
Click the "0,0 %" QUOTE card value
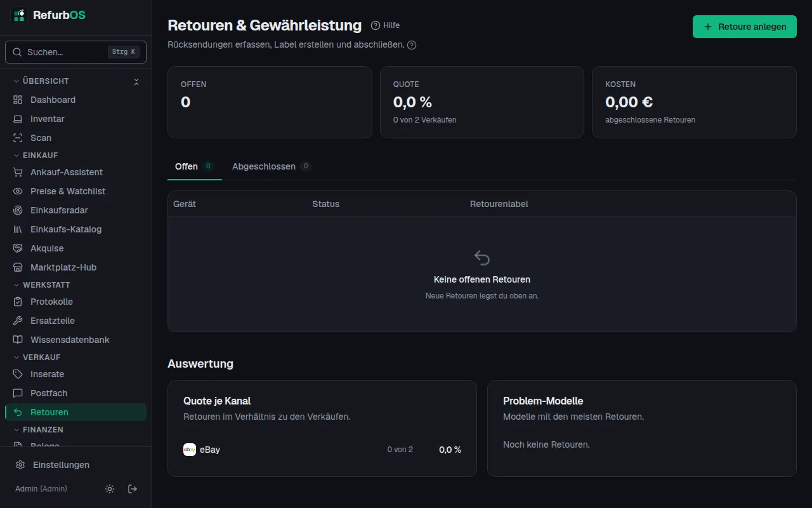(412, 102)
